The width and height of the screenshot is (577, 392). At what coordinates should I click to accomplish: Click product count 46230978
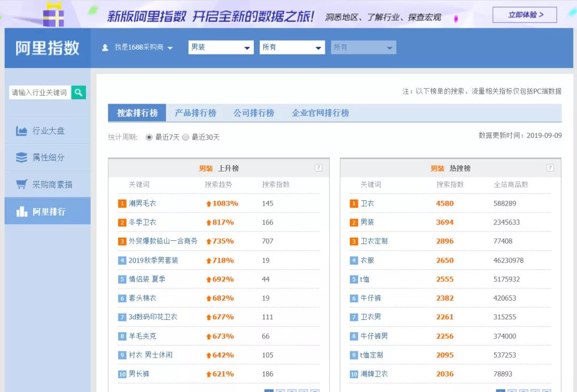click(509, 260)
